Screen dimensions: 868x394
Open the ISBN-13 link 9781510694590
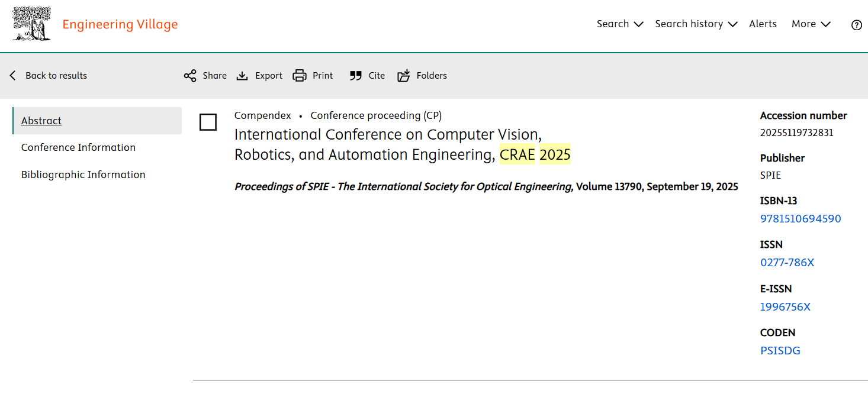[800, 219]
